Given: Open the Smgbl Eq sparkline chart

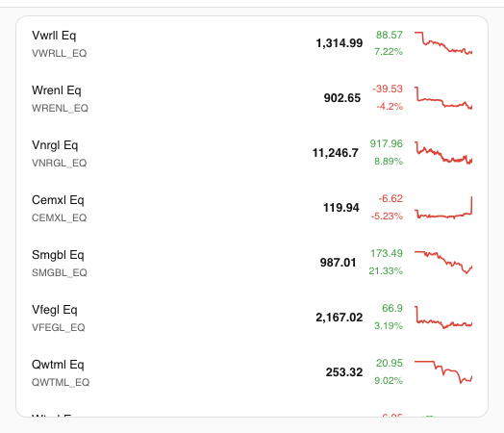Looking at the screenshot, I should pos(443,263).
